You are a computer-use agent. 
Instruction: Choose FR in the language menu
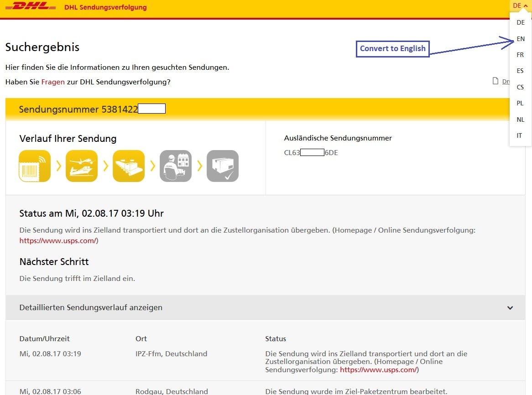(520, 54)
